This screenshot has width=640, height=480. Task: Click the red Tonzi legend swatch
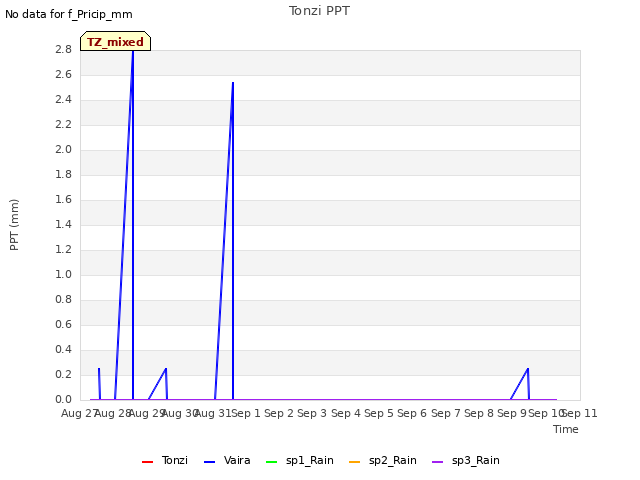(147, 462)
